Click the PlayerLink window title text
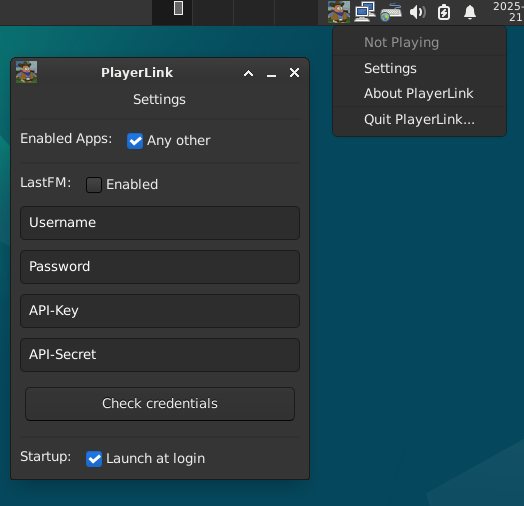The height and width of the screenshot is (506, 524). [x=137, y=73]
